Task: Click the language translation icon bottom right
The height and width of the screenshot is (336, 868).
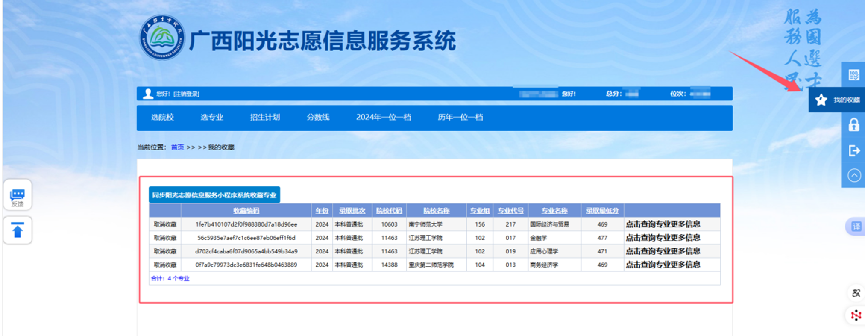Action: [x=856, y=293]
